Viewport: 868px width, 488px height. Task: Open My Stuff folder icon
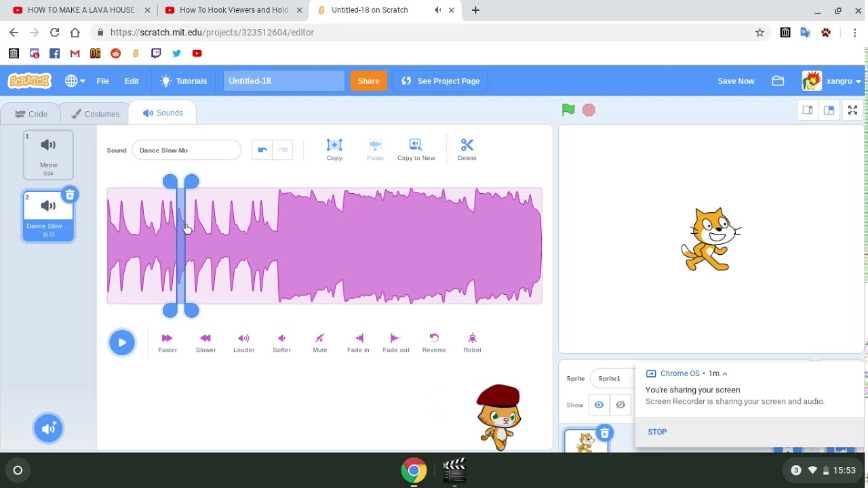coord(778,81)
